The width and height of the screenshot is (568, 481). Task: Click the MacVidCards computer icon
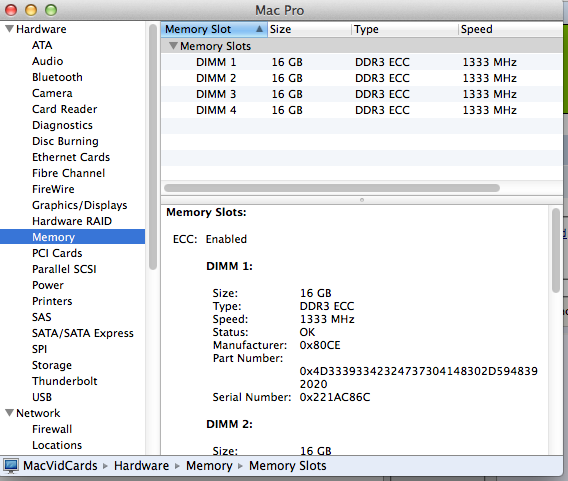[11, 465]
